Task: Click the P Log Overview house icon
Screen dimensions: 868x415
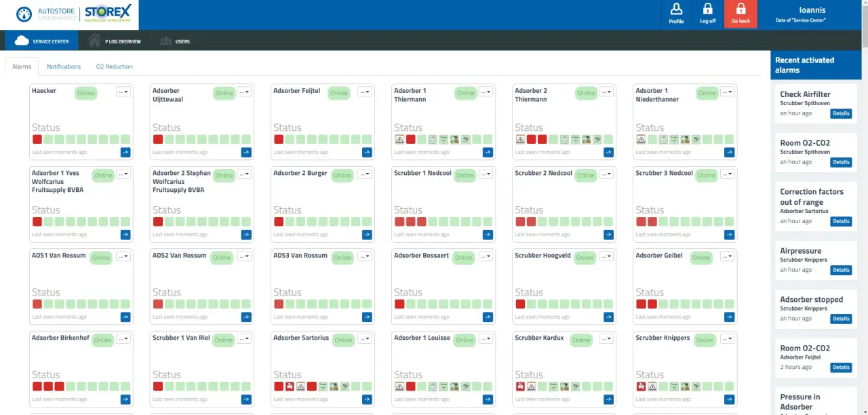Action: tap(94, 41)
